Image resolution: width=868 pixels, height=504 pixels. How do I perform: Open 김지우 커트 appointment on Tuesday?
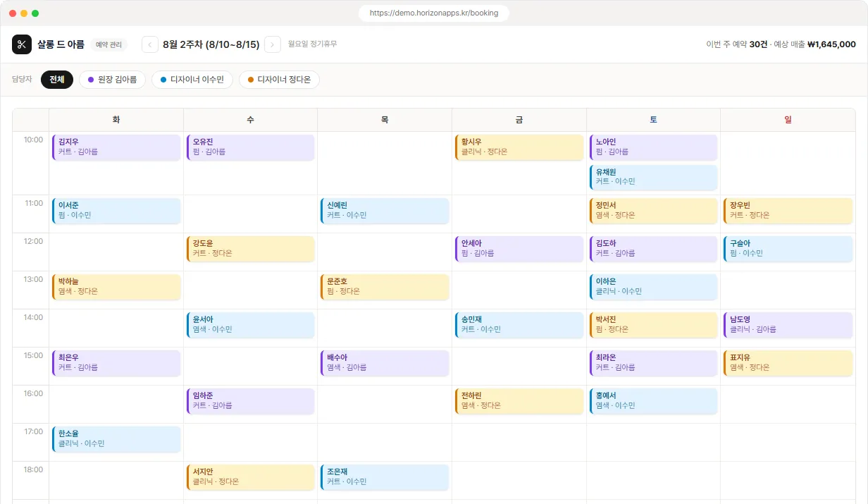tap(116, 147)
